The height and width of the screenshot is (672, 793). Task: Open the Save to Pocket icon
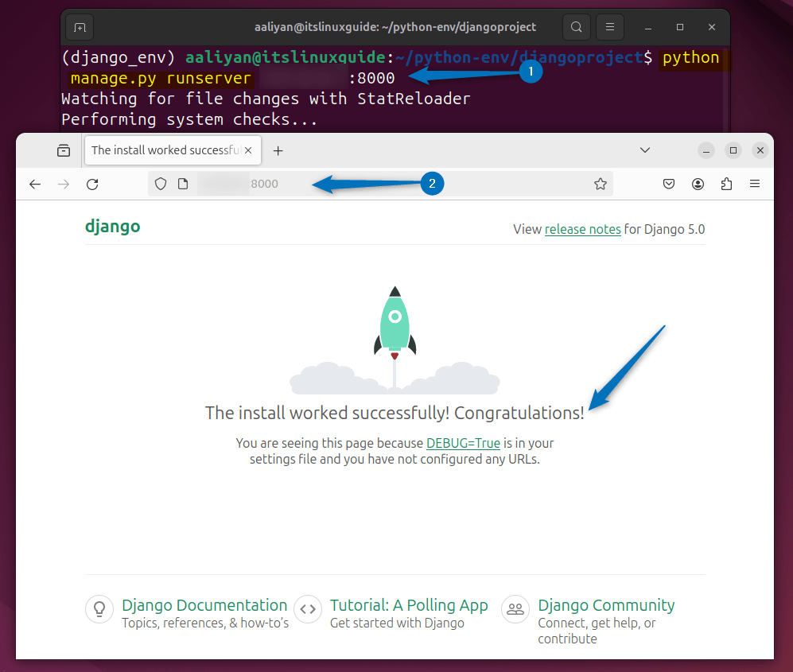pyautogui.click(x=669, y=184)
